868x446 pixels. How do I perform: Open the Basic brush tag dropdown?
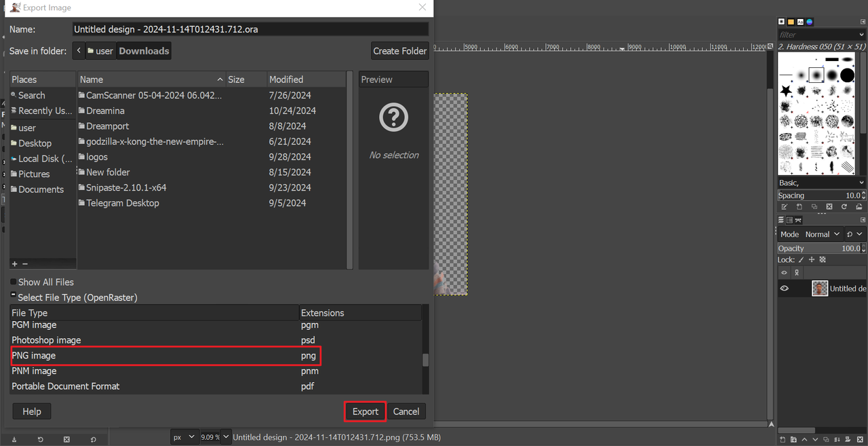(822, 183)
